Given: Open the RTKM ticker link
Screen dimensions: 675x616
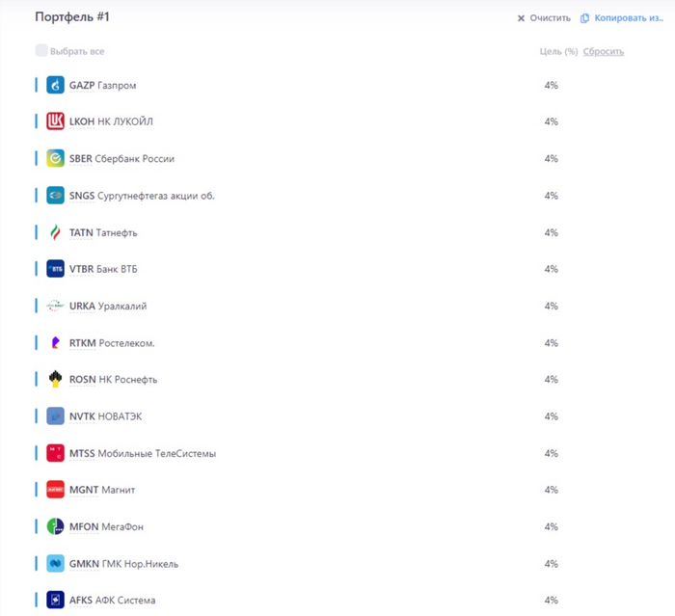Looking at the screenshot, I should tap(83, 343).
